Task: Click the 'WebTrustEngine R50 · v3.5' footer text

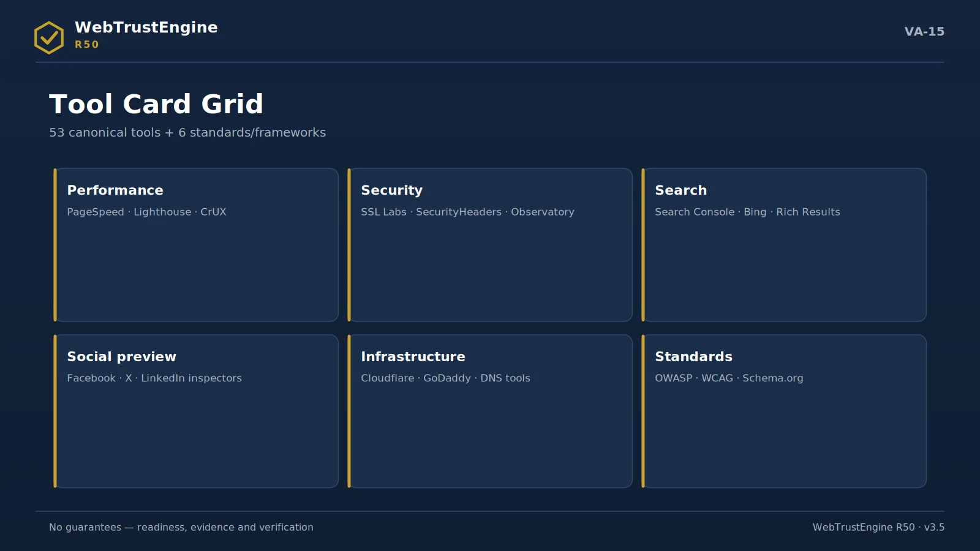Action: 878,527
